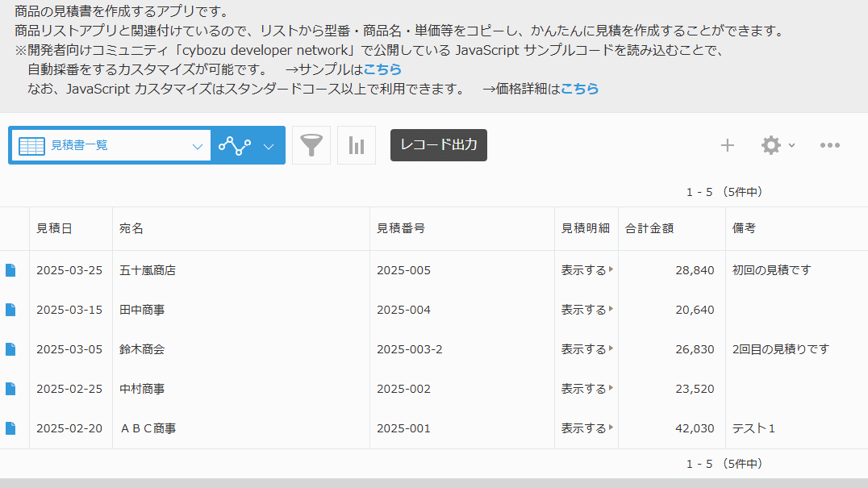Click the bar chart icon

pos(357,145)
